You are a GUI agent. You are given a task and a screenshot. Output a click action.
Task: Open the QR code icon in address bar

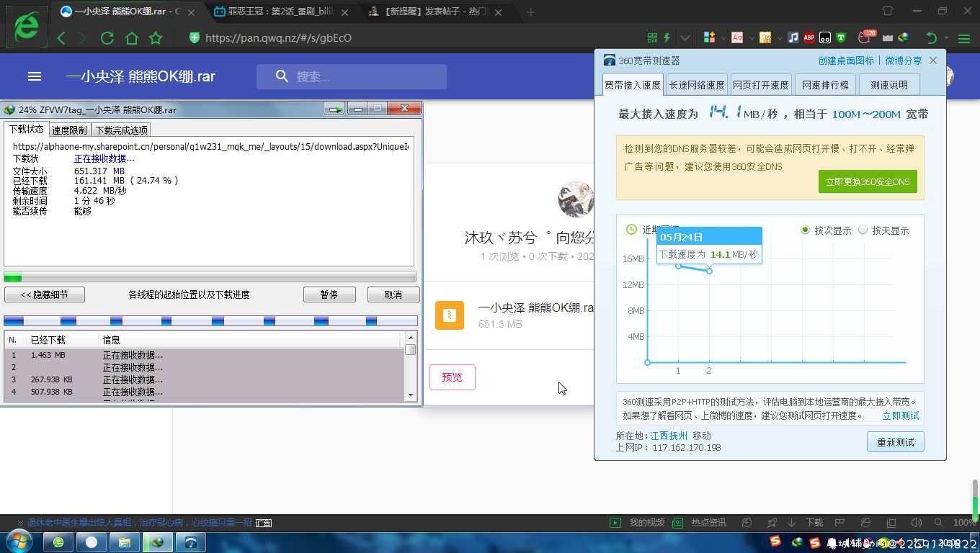(652, 37)
